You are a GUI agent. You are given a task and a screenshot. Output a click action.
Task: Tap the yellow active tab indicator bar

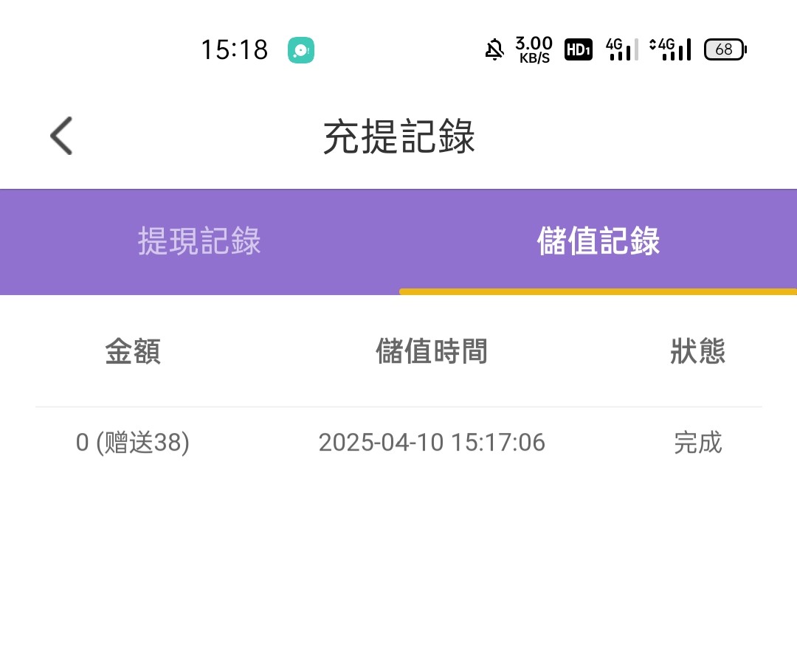pos(598,291)
